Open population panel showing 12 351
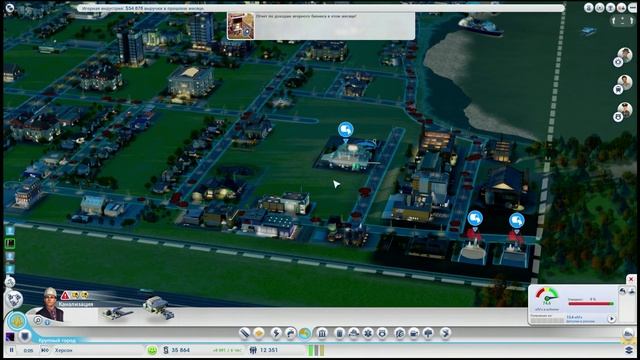The height and width of the screenshot is (360, 640). click(263, 350)
